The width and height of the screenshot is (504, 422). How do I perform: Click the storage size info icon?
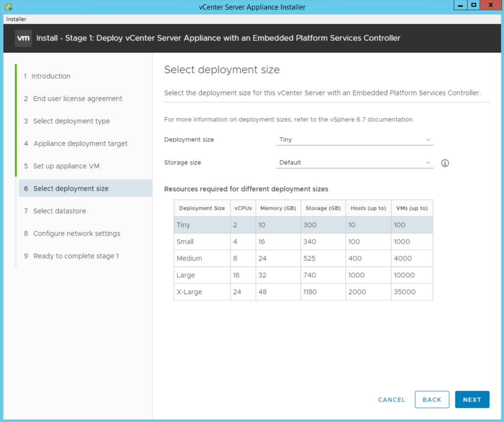tap(445, 163)
